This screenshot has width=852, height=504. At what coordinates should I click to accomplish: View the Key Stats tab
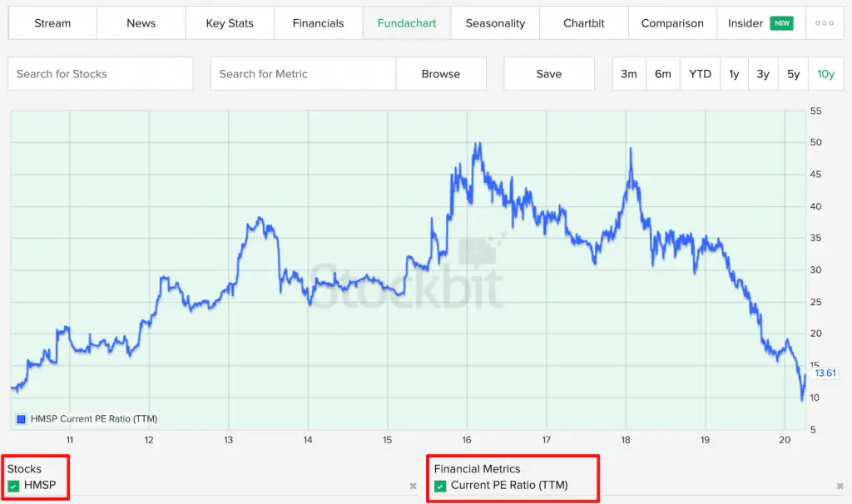point(230,23)
